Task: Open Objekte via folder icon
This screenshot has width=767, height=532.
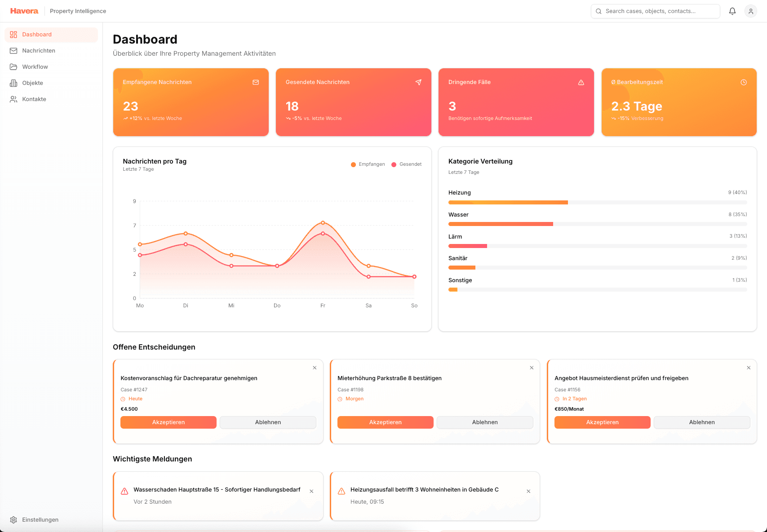Action: 13,83
